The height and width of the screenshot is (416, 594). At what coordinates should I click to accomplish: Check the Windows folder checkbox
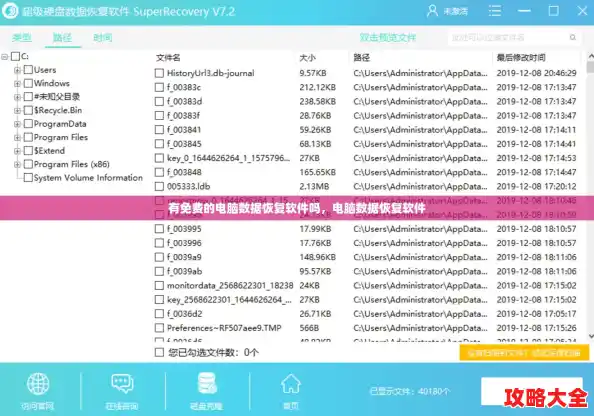pos(28,83)
